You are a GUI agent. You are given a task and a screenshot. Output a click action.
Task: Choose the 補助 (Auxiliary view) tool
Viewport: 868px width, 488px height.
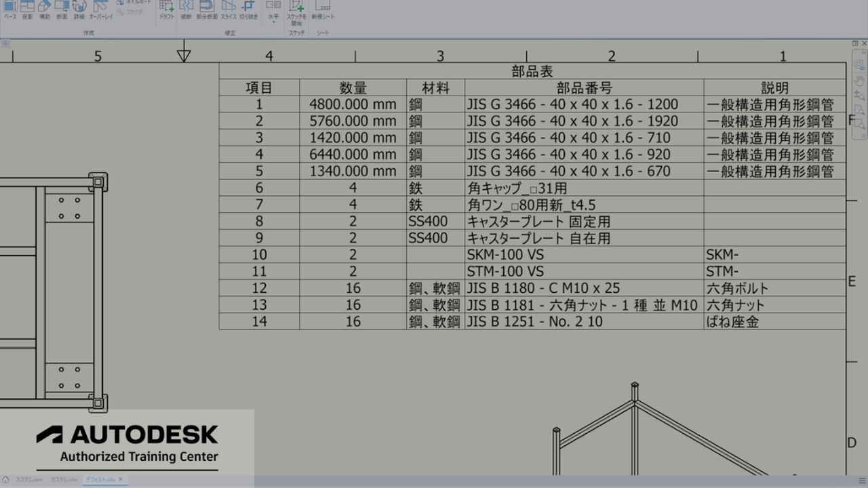pyautogui.click(x=44, y=10)
